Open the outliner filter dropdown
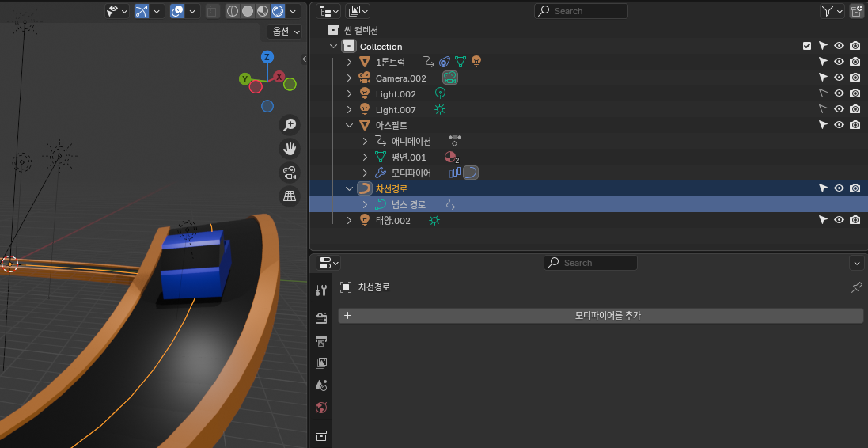Image resolution: width=868 pixels, height=448 pixels. pos(832,11)
